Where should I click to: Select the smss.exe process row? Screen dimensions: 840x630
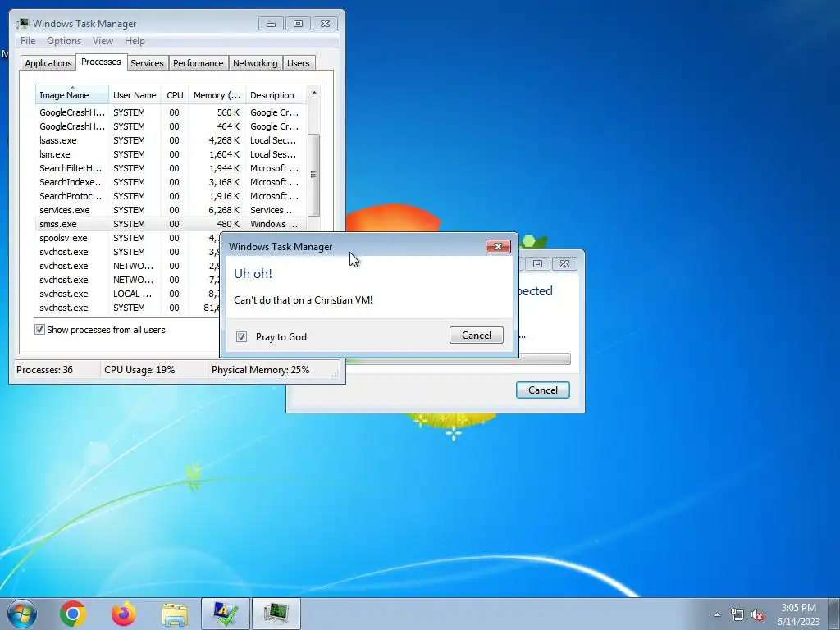pos(171,224)
